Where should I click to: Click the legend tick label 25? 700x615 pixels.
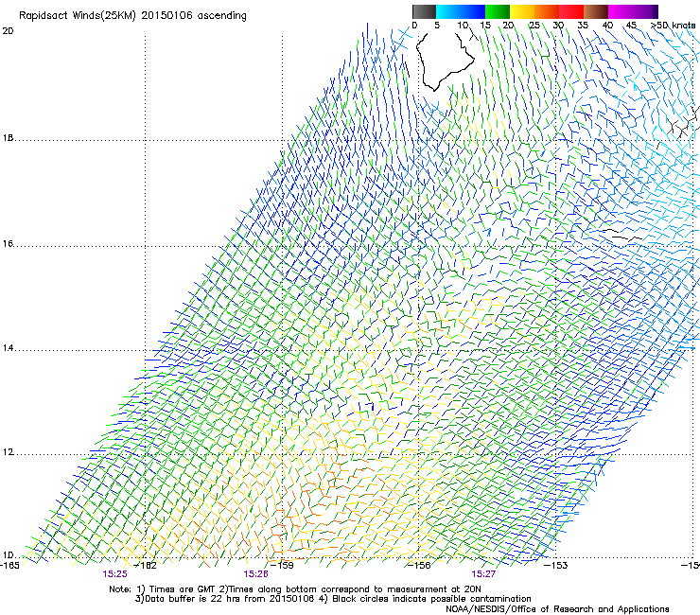pos(534,26)
